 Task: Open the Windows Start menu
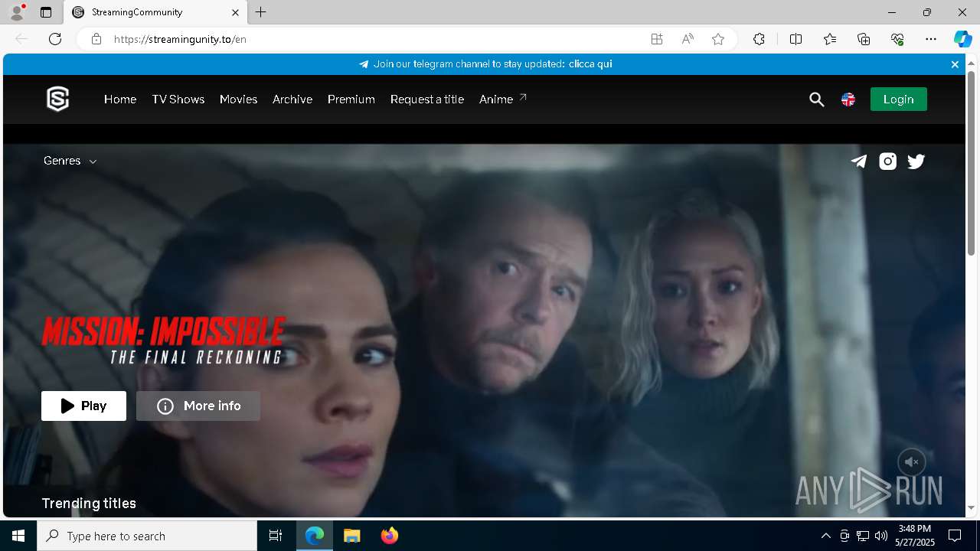pyautogui.click(x=18, y=536)
